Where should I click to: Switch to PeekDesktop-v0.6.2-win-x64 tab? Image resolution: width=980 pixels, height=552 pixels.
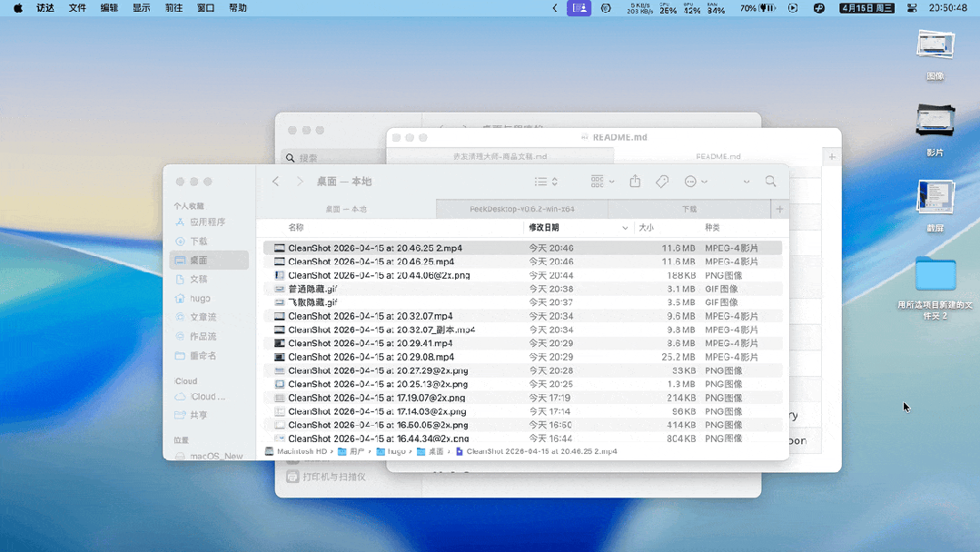[522, 209]
